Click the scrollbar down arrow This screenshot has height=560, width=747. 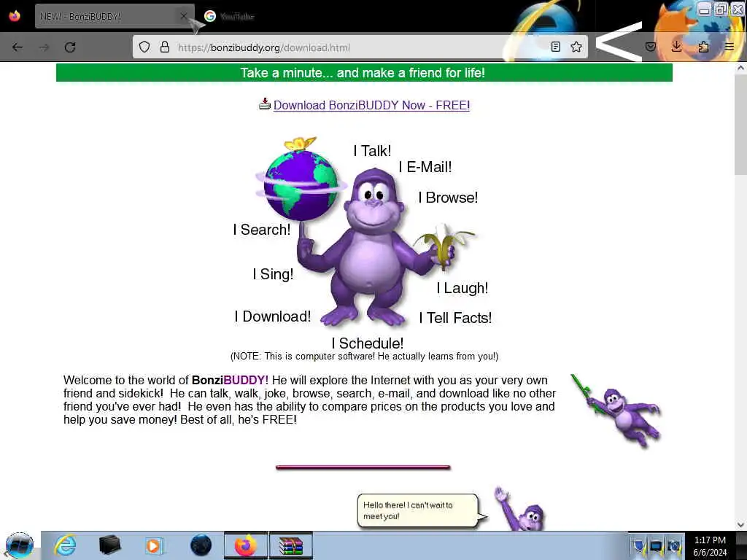[740, 525]
